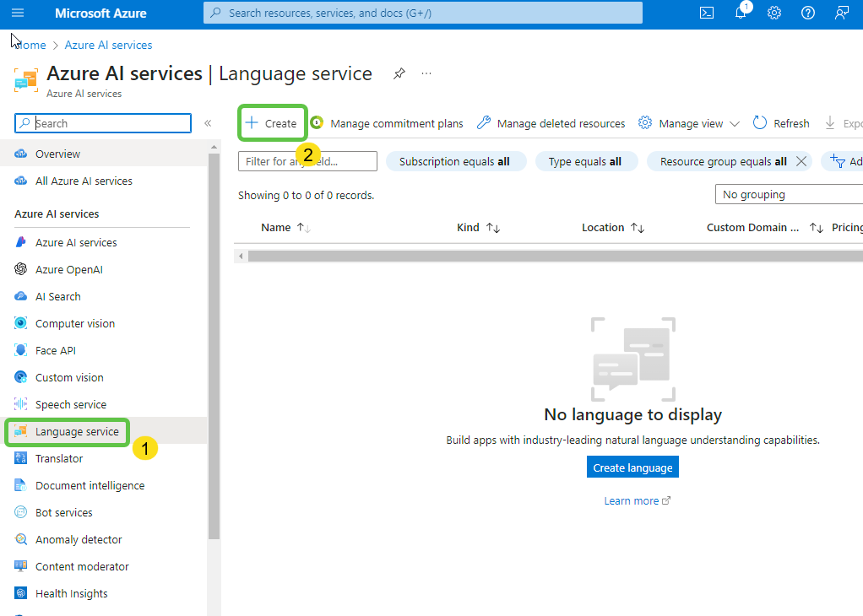Image resolution: width=863 pixels, height=616 pixels.
Task: Click the Refresh toolbar button
Action: [x=781, y=123]
